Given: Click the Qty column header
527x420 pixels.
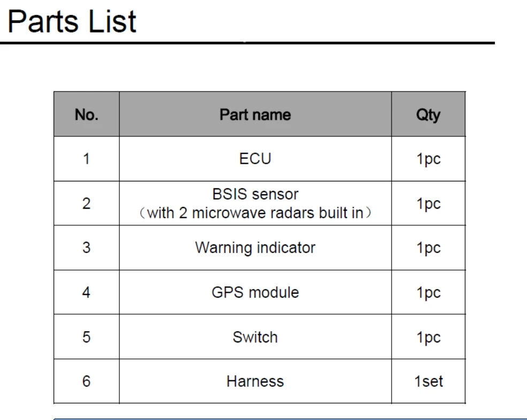Looking at the screenshot, I should [428, 114].
